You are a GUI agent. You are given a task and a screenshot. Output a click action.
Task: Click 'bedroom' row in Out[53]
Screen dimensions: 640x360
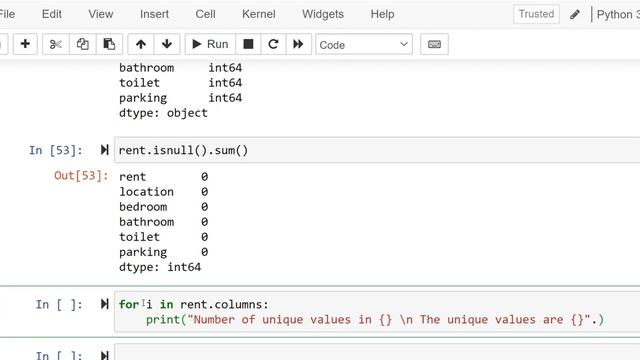coord(164,207)
